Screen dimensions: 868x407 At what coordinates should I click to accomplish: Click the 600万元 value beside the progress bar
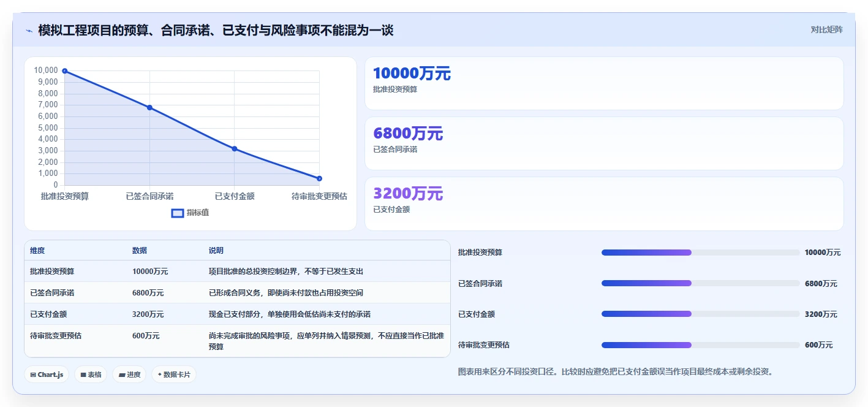tap(819, 345)
